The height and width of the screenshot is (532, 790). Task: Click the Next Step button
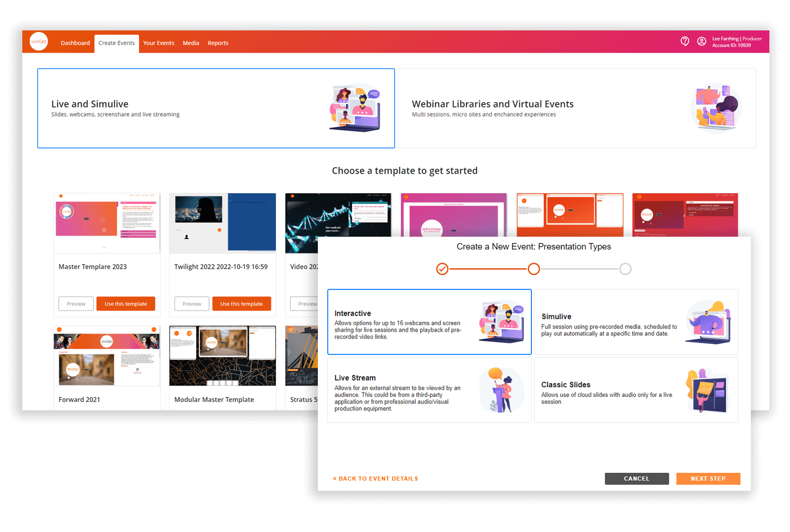click(x=708, y=478)
